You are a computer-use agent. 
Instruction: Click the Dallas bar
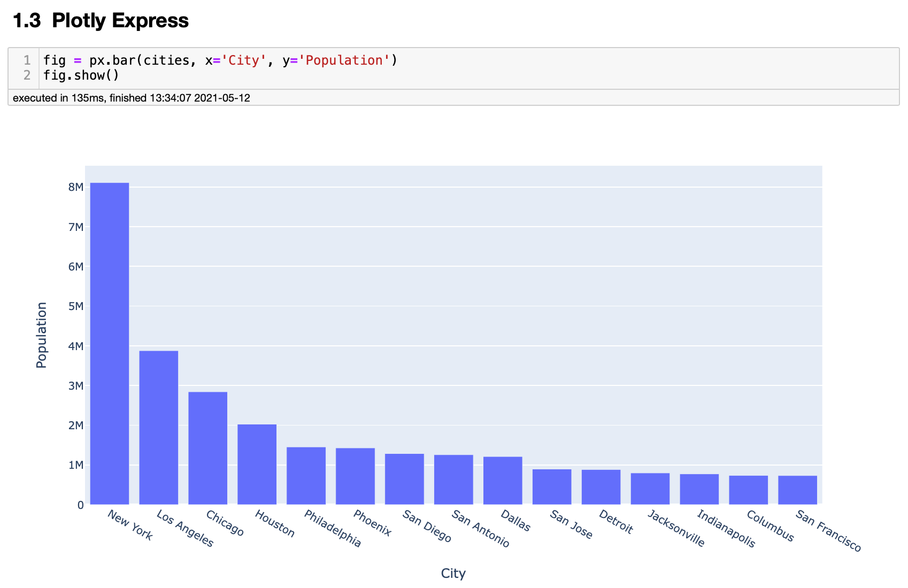pos(503,481)
